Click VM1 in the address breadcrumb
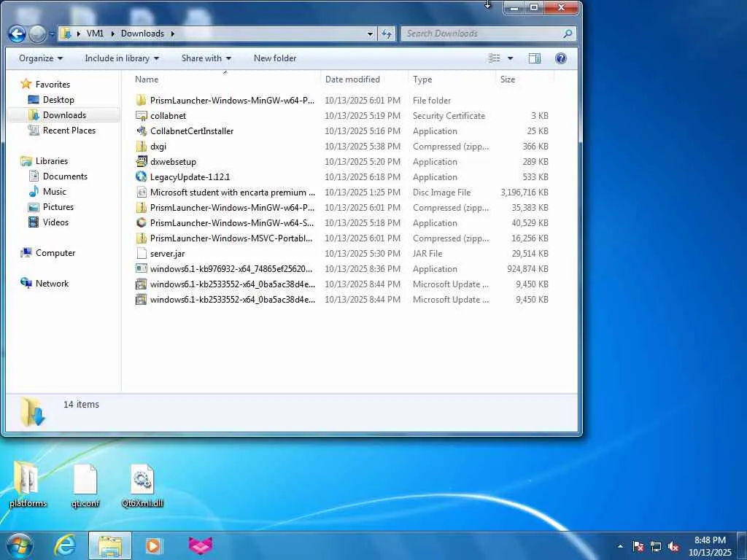Screen dimensions: 747x560 coord(95,34)
